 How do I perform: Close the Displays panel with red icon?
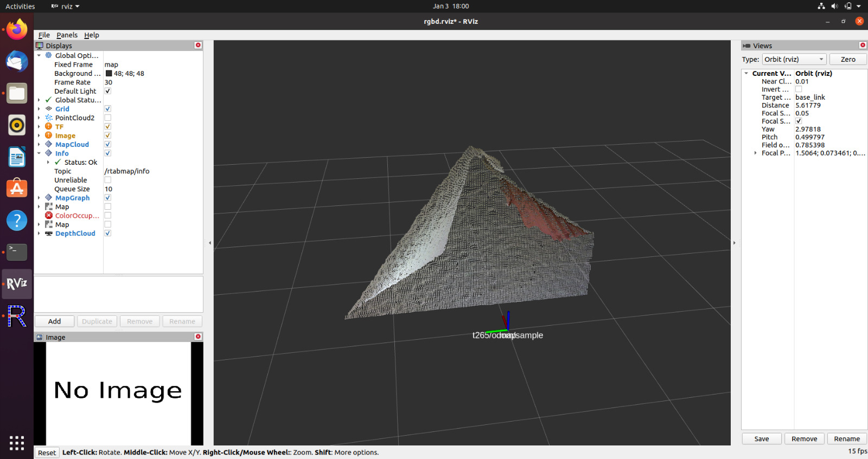point(198,46)
